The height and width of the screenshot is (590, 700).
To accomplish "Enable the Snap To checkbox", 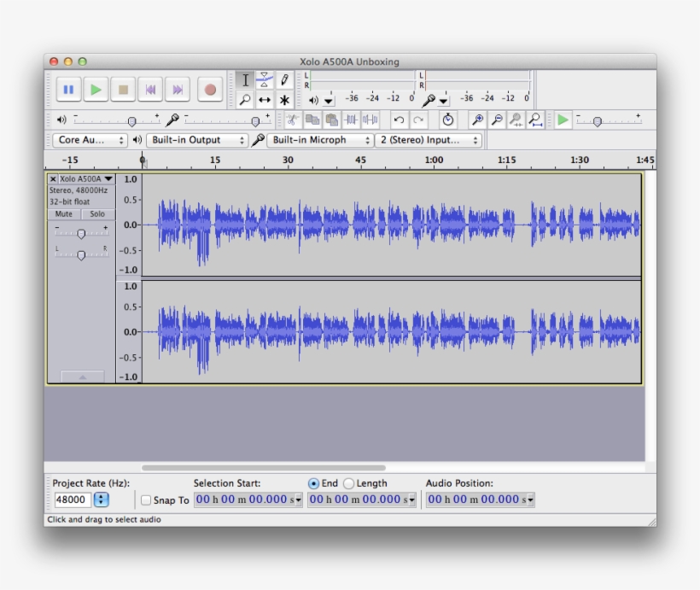I will click(x=147, y=500).
